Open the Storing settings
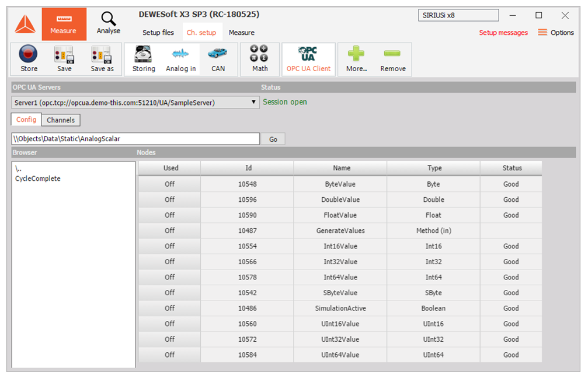This screenshot has height=378, width=588. 144,59
